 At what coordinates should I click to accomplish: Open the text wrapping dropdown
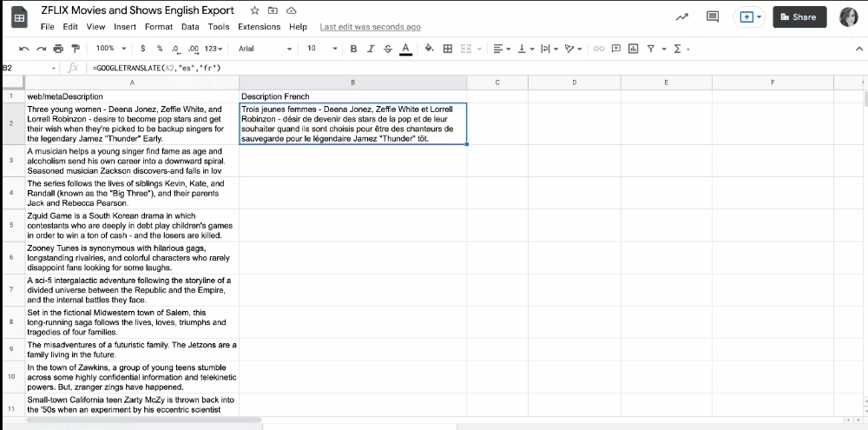pyautogui.click(x=549, y=49)
